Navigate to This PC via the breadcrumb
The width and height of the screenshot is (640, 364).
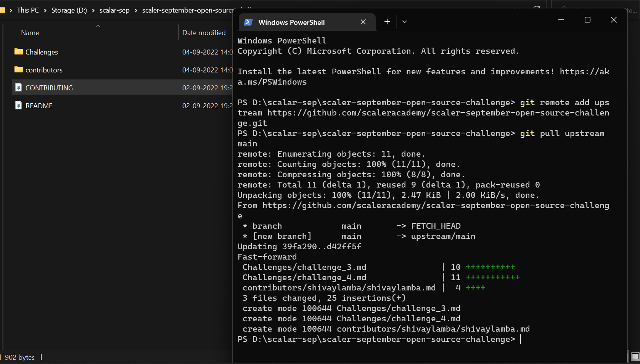tap(28, 10)
